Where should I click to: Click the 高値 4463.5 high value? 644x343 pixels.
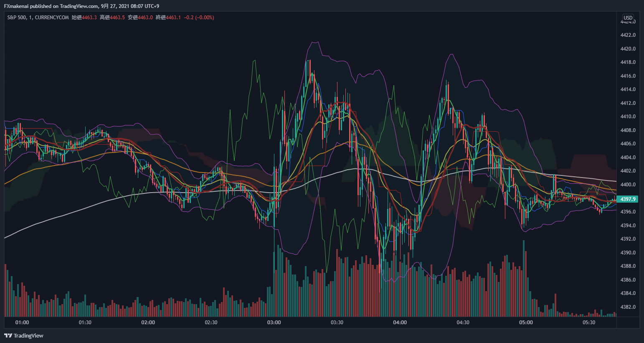112,18
